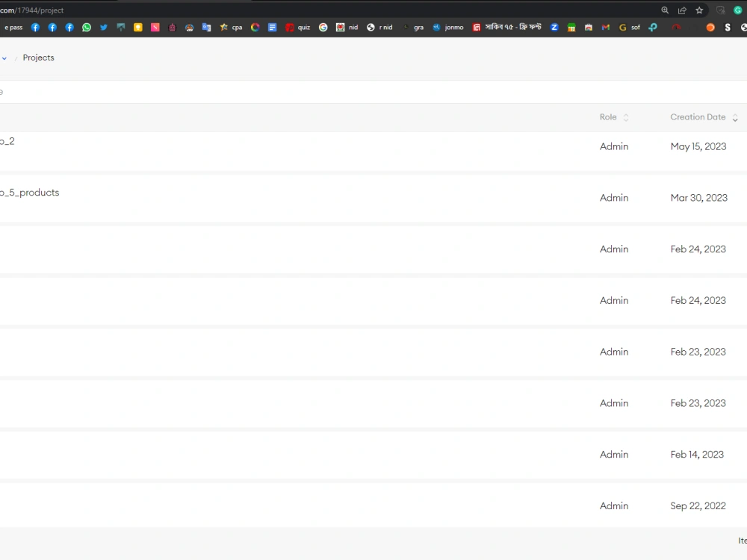This screenshot has height=560, width=747.
Task: Open the Twitter bird bookmark
Action: point(103,27)
